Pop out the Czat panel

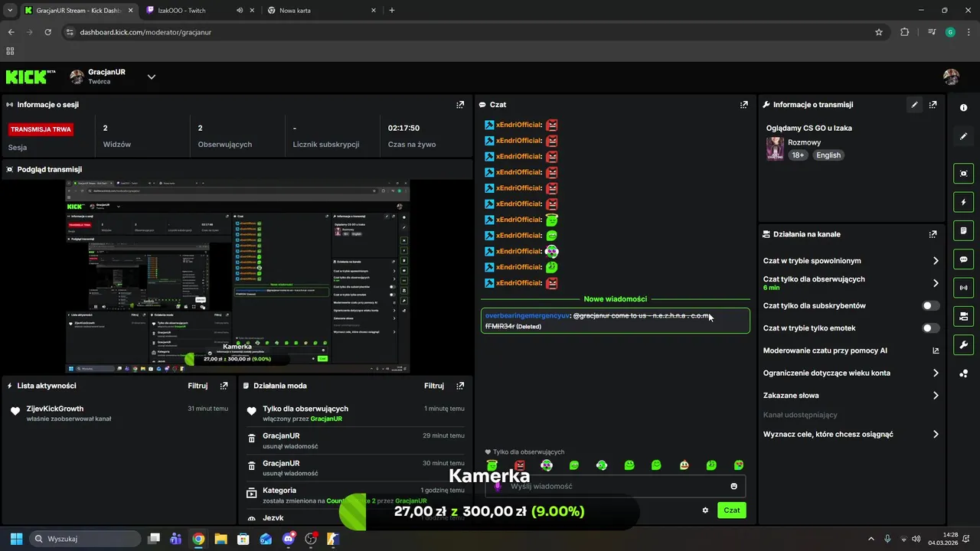[x=743, y=105]
